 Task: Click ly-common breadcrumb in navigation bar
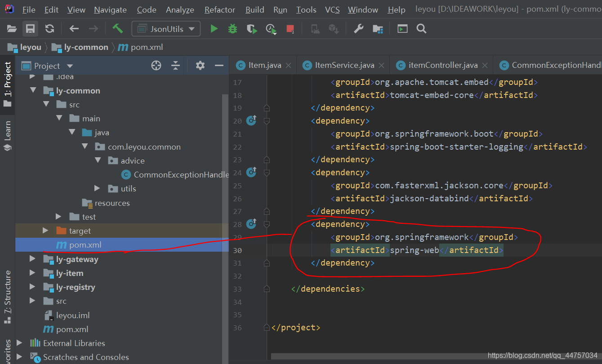(80, 47)
